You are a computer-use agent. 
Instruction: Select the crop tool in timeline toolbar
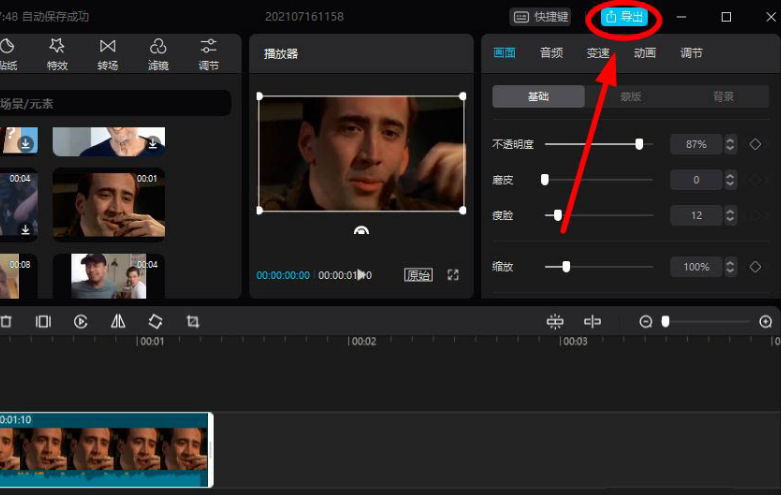(193, 322)
